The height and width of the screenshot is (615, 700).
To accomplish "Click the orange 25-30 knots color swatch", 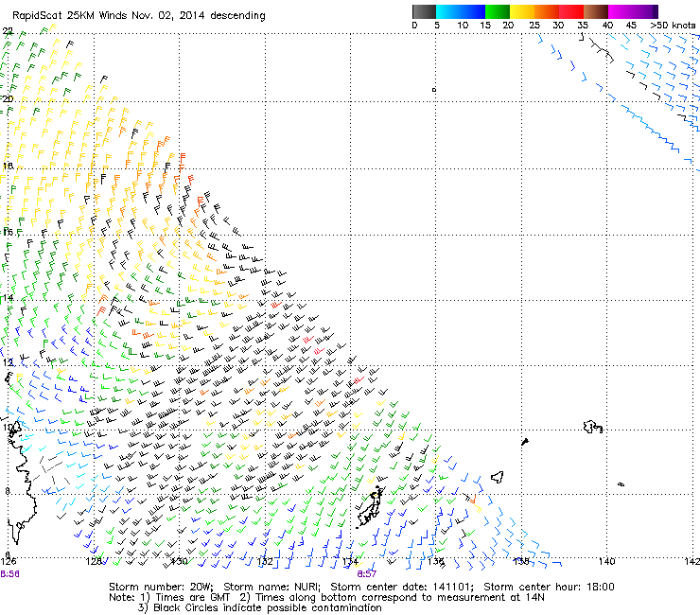I will point(547,11).
